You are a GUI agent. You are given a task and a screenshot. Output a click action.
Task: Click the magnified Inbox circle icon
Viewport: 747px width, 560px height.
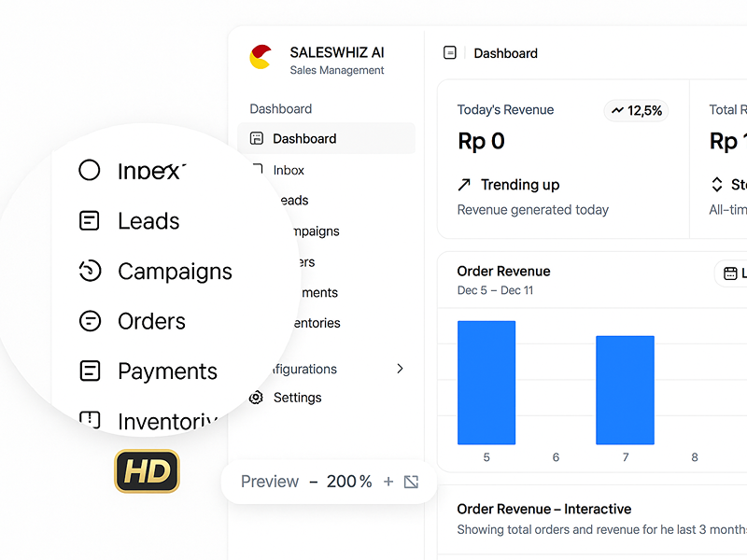pyautogui.click(x=89, y=170)
